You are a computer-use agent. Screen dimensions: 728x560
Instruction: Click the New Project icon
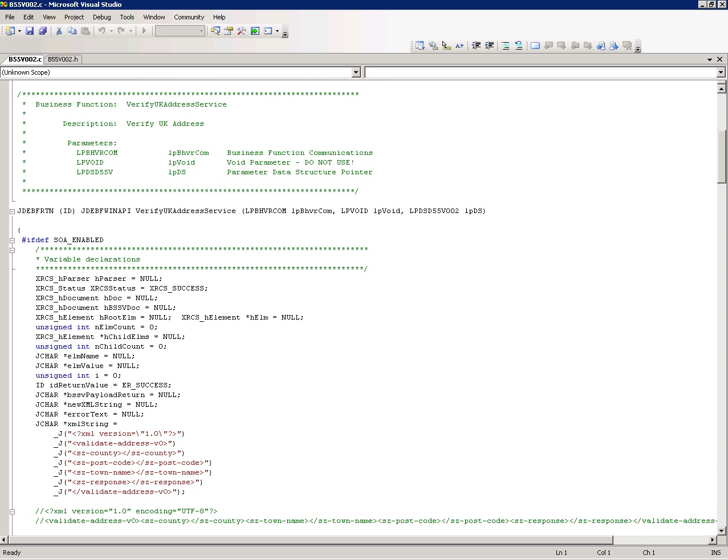coord(10,31)
